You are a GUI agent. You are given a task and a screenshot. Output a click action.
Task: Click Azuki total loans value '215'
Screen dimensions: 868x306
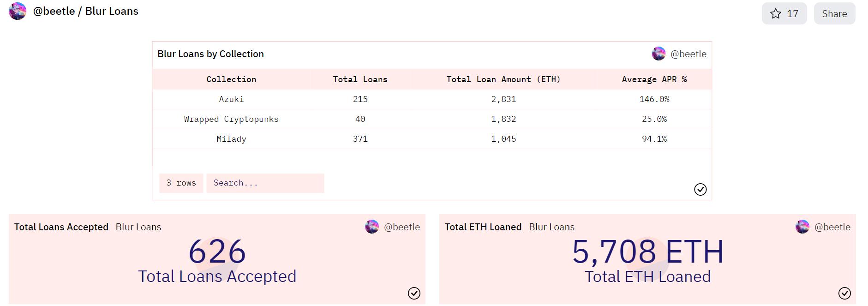click(360, 99)
